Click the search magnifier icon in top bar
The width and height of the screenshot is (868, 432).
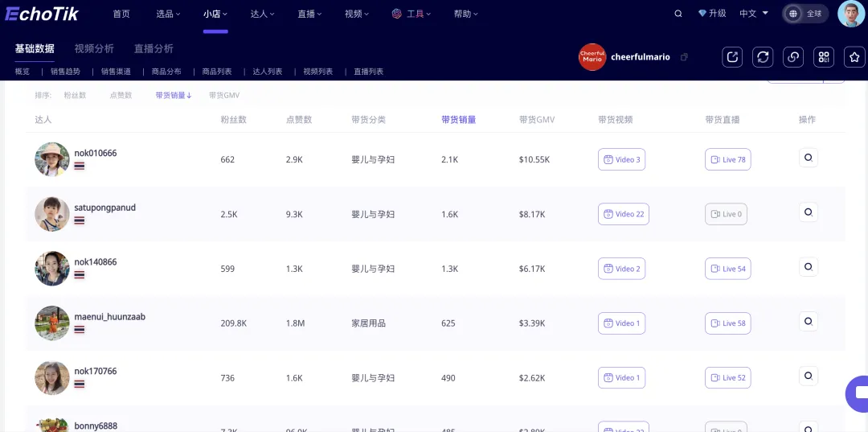point(678,14)
